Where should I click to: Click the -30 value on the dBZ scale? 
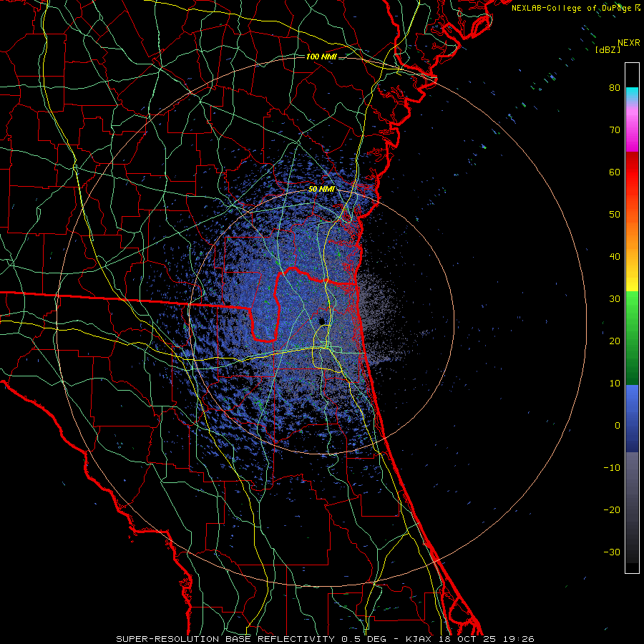(x=612, y=552)
